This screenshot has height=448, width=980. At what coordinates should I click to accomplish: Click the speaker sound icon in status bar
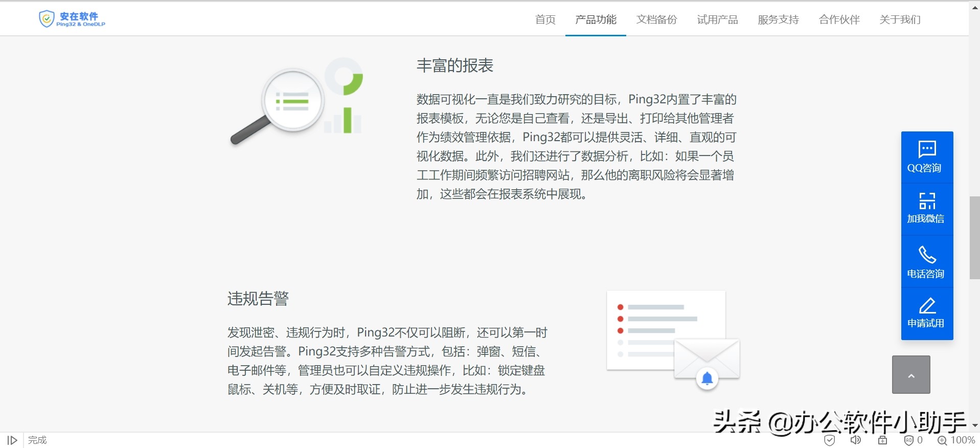click(856, 440)
